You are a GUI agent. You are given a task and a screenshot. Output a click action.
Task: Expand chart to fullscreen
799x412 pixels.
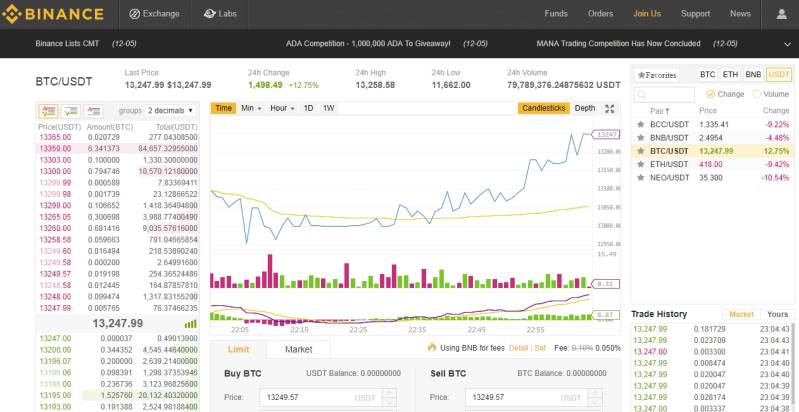click(609, 108)
